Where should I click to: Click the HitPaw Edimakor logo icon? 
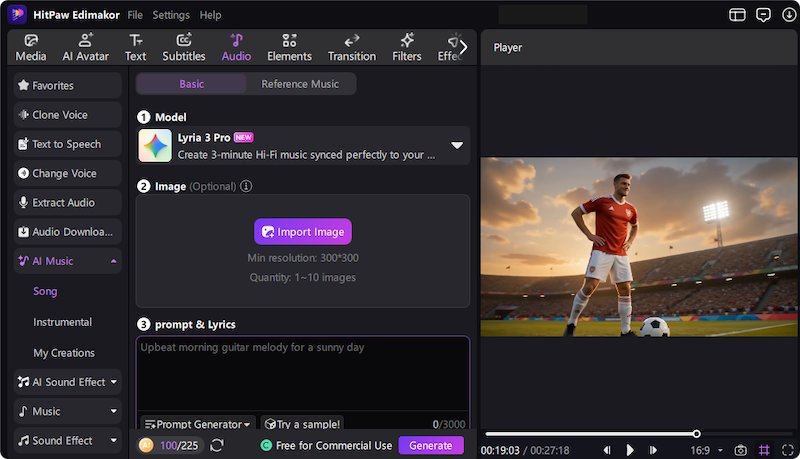[17, 14]
